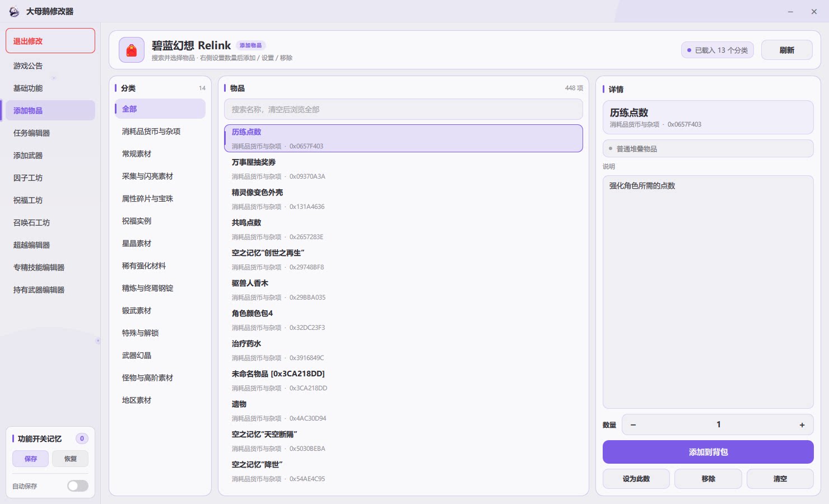829x504 pixels.
Task: Select the 怪物与高阶素材 category
Action: pos(160,377)
